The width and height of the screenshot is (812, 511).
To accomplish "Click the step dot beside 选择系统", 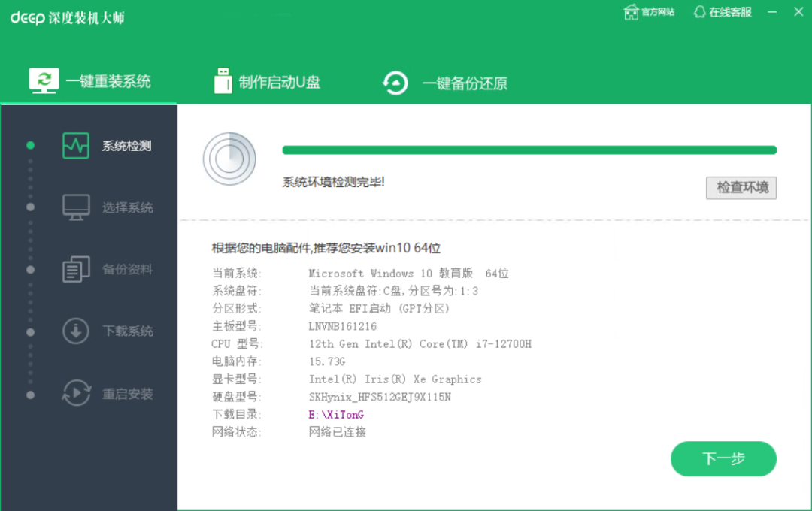I will pos(31,207).
